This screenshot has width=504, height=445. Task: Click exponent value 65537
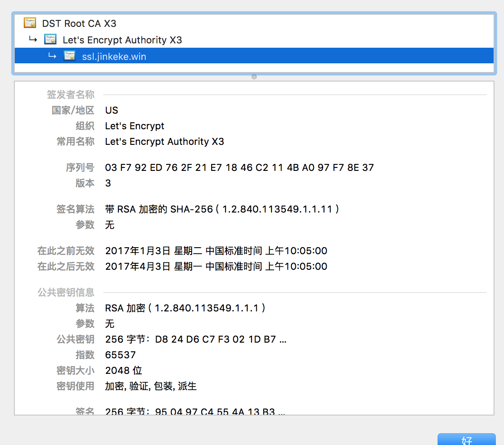(x=120, y=355)
